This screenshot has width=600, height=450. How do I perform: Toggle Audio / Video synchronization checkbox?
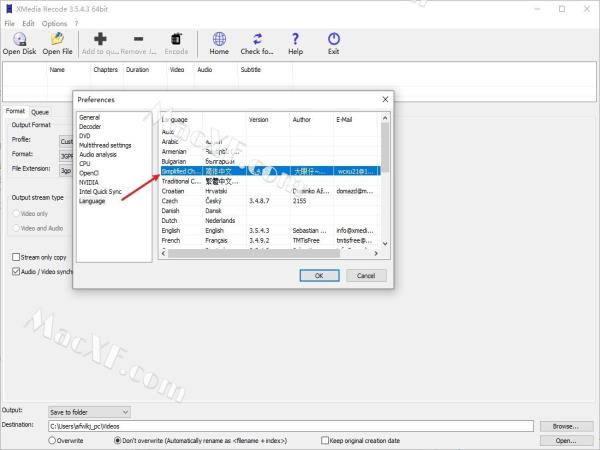16,272
